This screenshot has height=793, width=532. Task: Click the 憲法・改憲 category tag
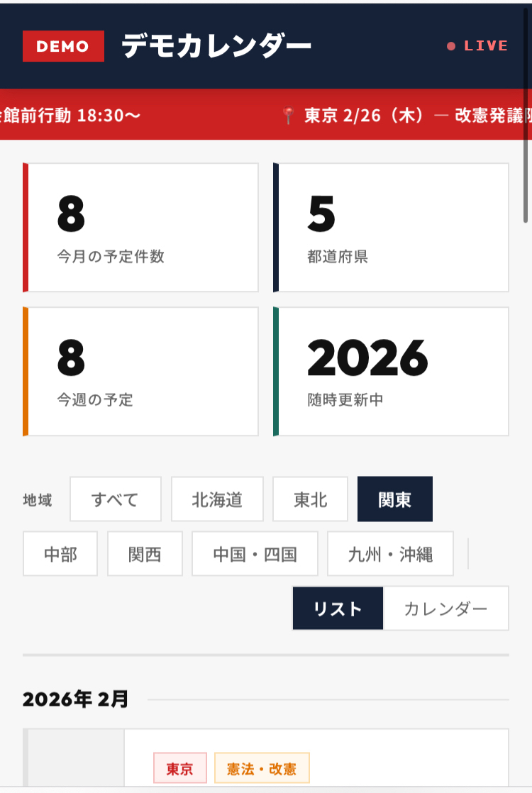[x=262, y=769]
